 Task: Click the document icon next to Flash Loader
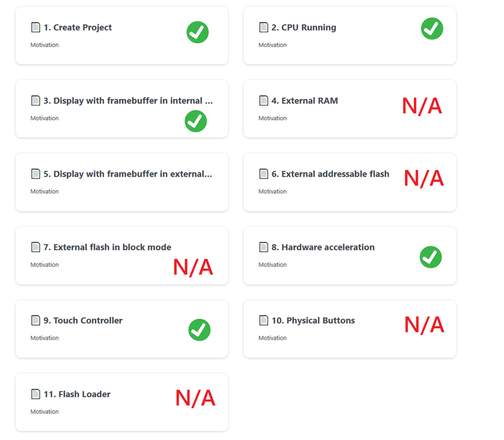(x=35, y=394)
